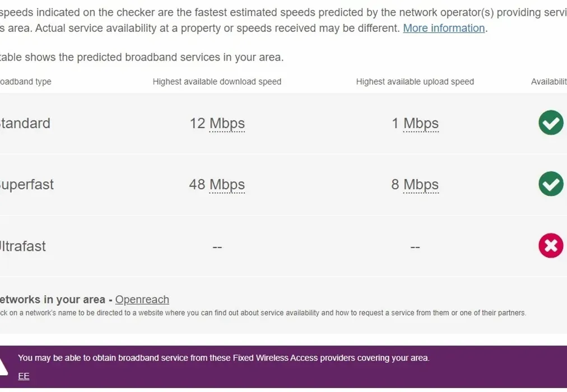
Task: Click the Mbps abbreviation beside 12 download speed
Action: coord(227,123)
